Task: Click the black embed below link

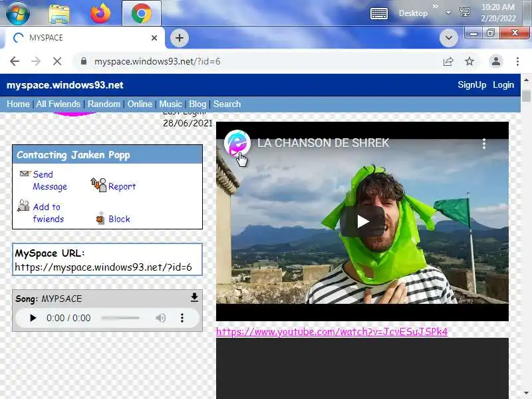Action: pos(362,368)
